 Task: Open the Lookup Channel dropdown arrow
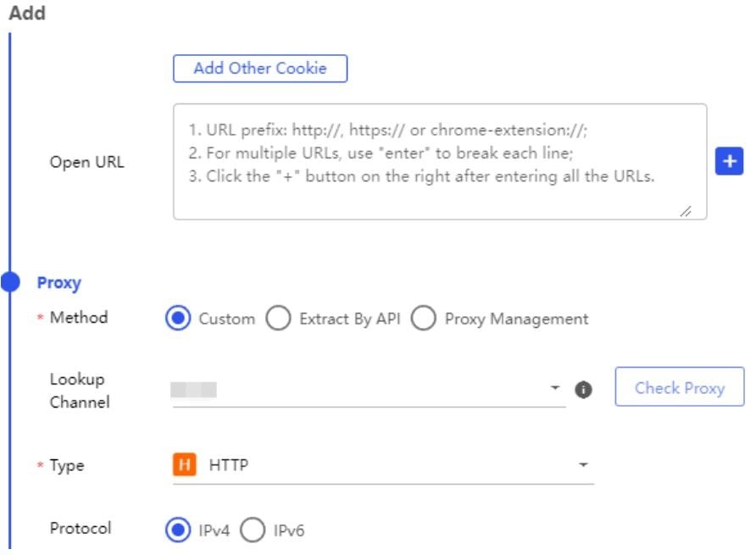[x=555, y=388]
